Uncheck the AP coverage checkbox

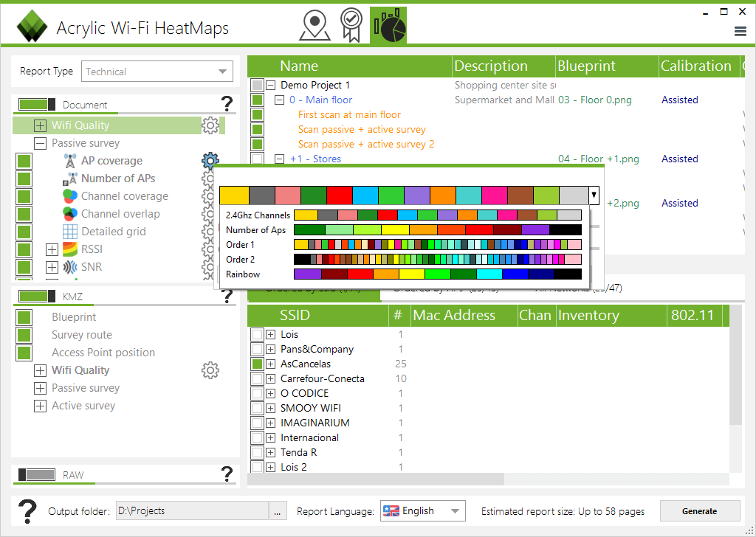click(x=24, y=161)
